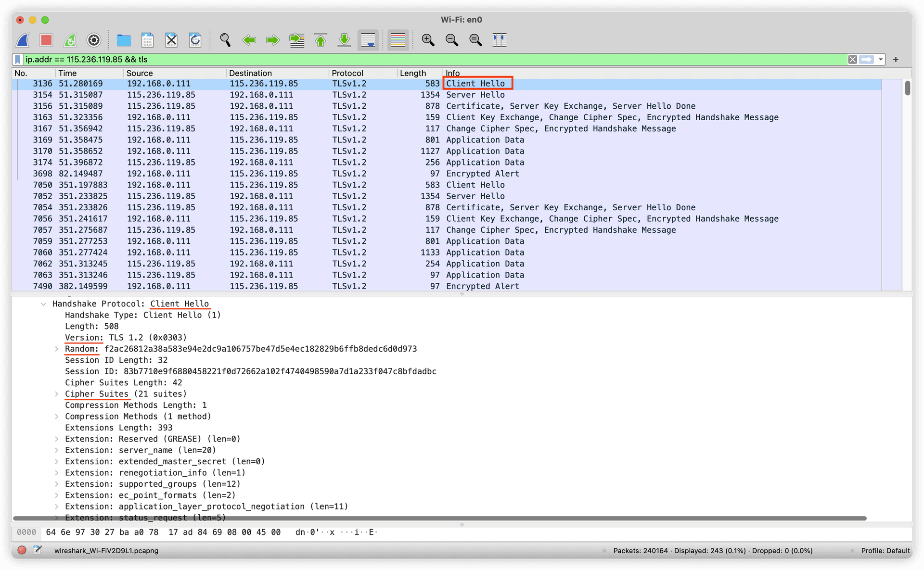Reload this capture file icon
The width and height of the screenshot is (924, 570).
(x=195, y=40)
